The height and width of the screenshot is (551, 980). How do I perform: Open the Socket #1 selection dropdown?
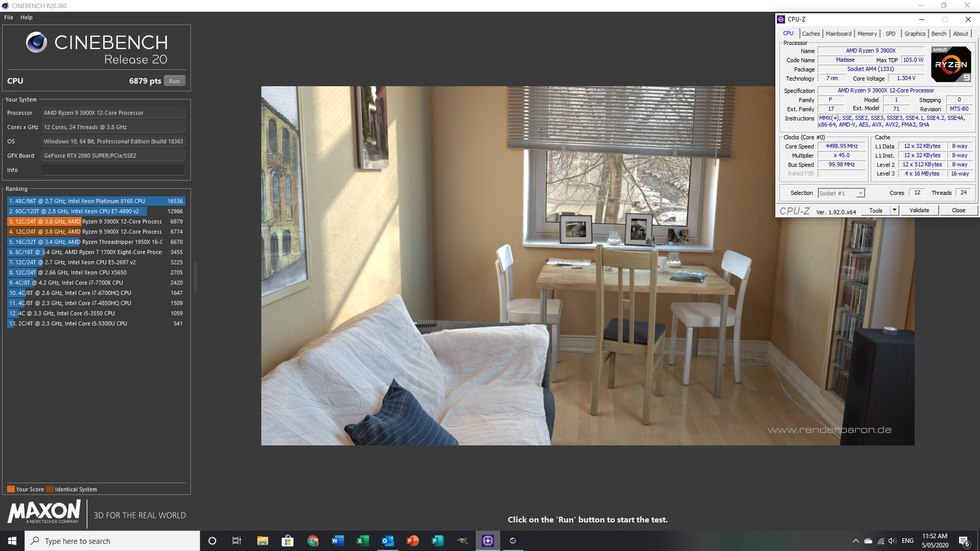(841, 193)
